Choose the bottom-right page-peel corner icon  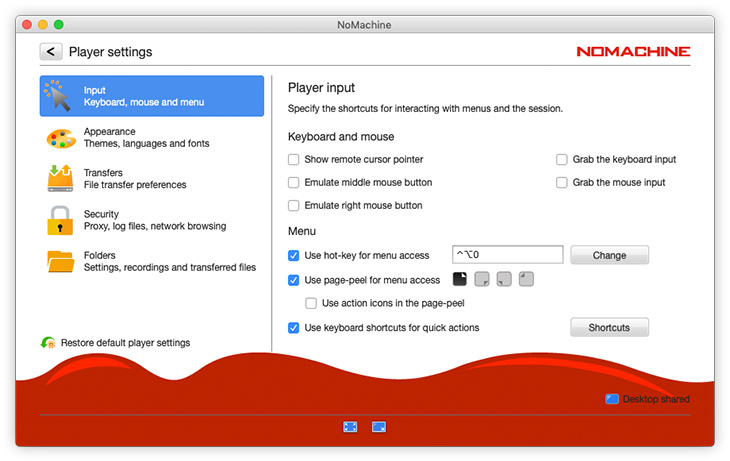click(x=482, y=280)
